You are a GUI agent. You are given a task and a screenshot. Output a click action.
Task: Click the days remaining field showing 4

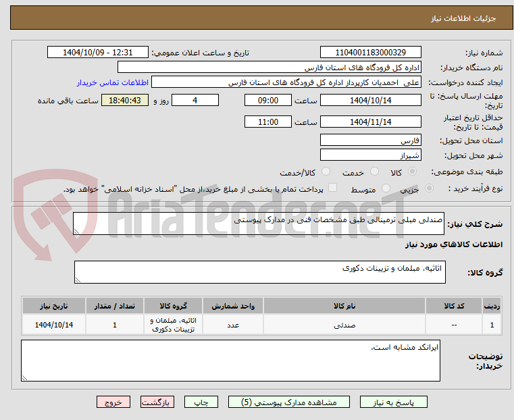[x=195, y=100]
